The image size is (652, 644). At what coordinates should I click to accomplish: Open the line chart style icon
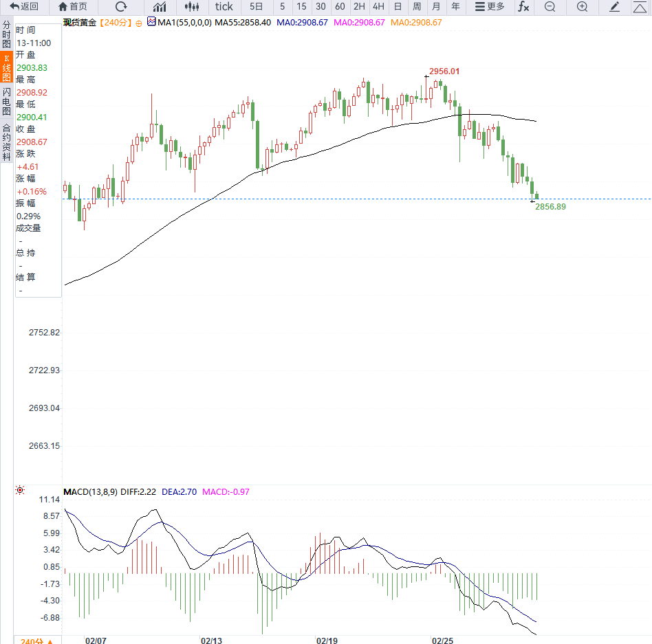pos(160,7)
